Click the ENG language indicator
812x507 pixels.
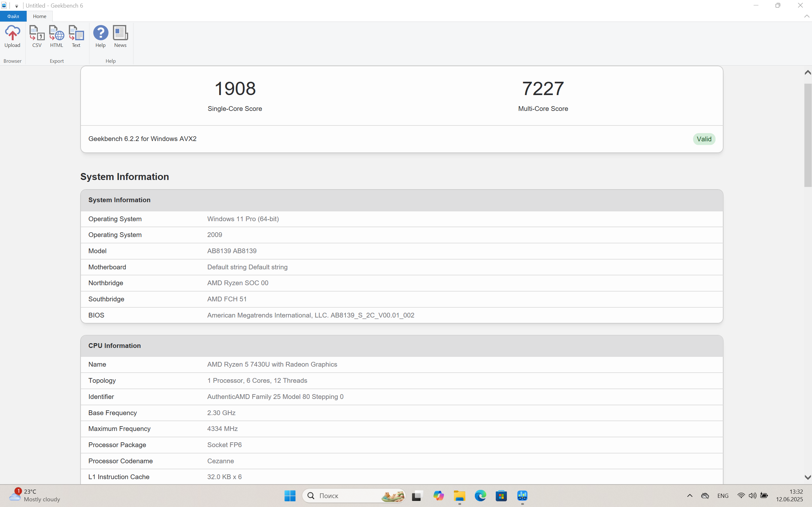(723, 496)
